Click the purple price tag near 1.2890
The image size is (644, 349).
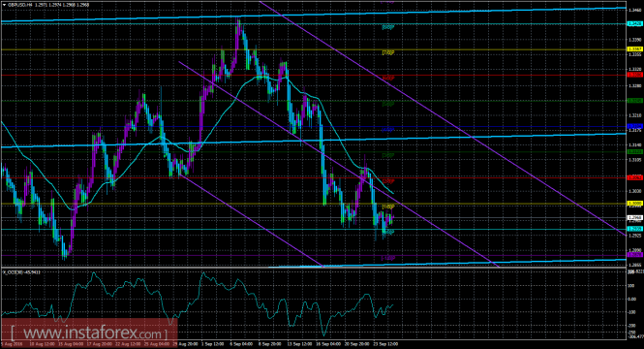[x=635, y=255]
